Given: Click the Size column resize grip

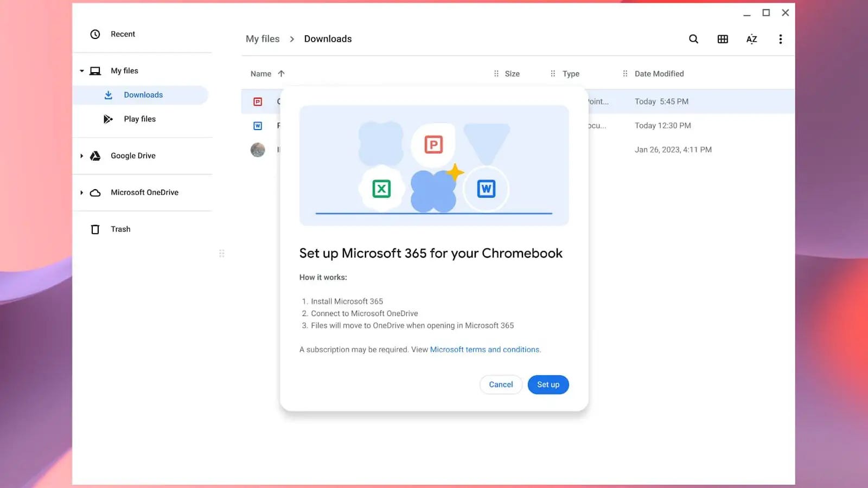Looking at the screenshot, I should (496, 74).
